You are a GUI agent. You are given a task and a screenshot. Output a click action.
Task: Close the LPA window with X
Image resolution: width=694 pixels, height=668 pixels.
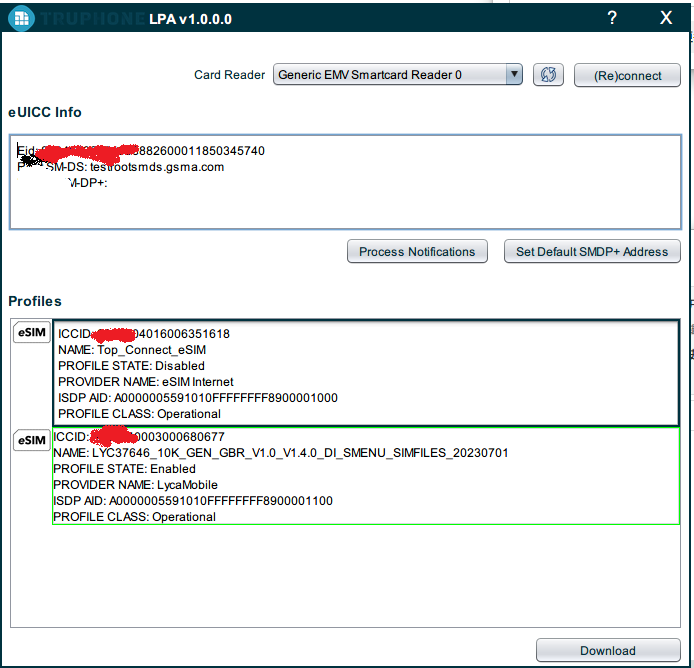[666, 18]
